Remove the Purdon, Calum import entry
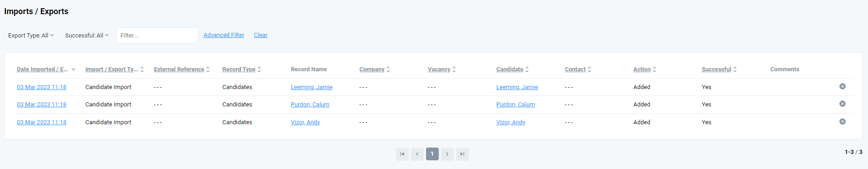The image size is (868, 169). 842,104
